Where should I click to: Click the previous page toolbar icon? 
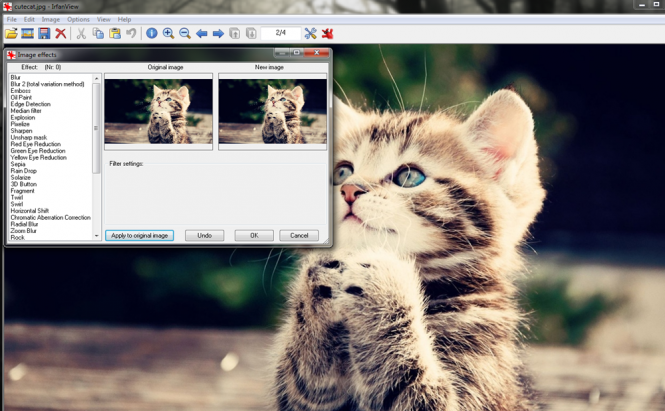[x=235, y=33]
